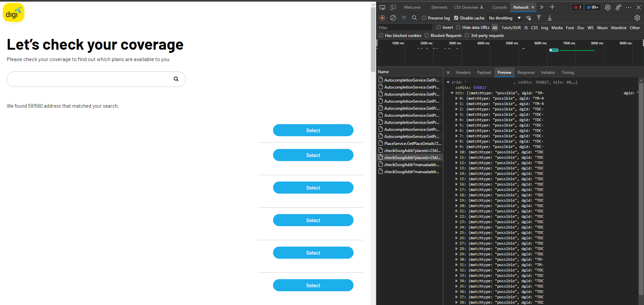Collapse the root rid object
The height and width of the screenshot is (305, 644).
[x=448, y=82]
